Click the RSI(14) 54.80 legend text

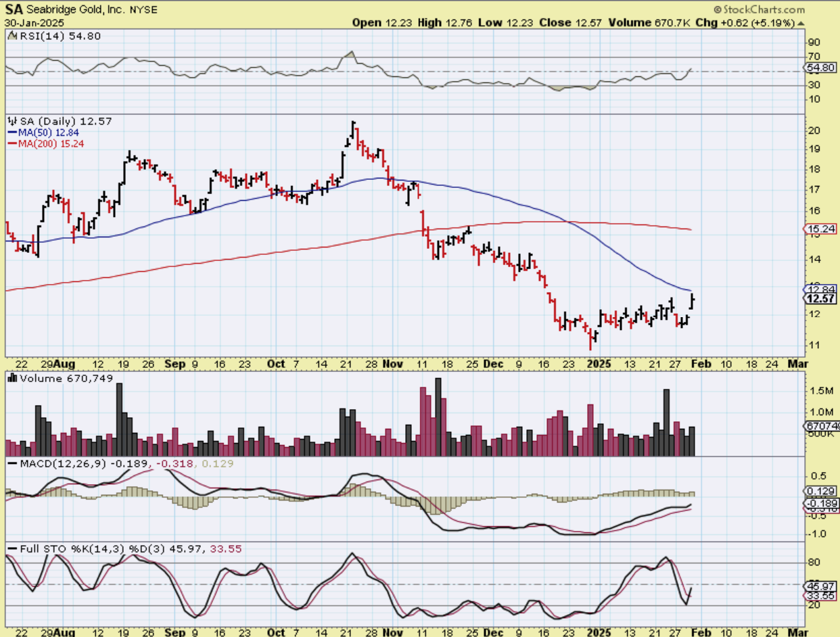click(x=60, y=36)
